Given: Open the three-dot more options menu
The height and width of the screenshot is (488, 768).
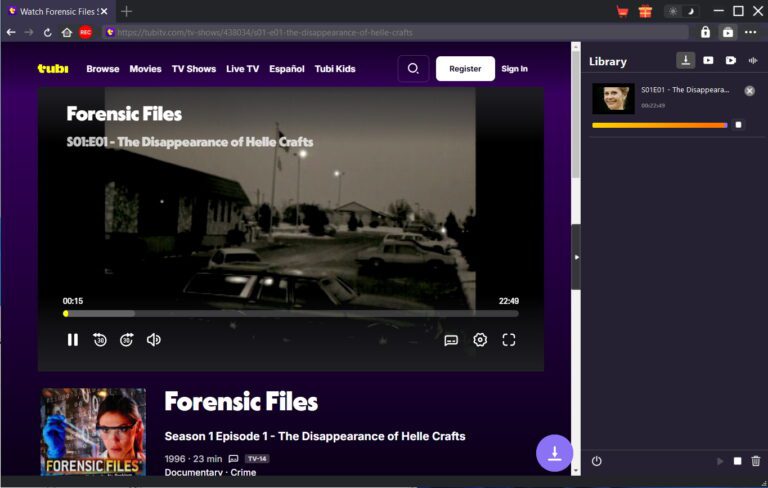Looking at the screenshot, I should [750, 32].
